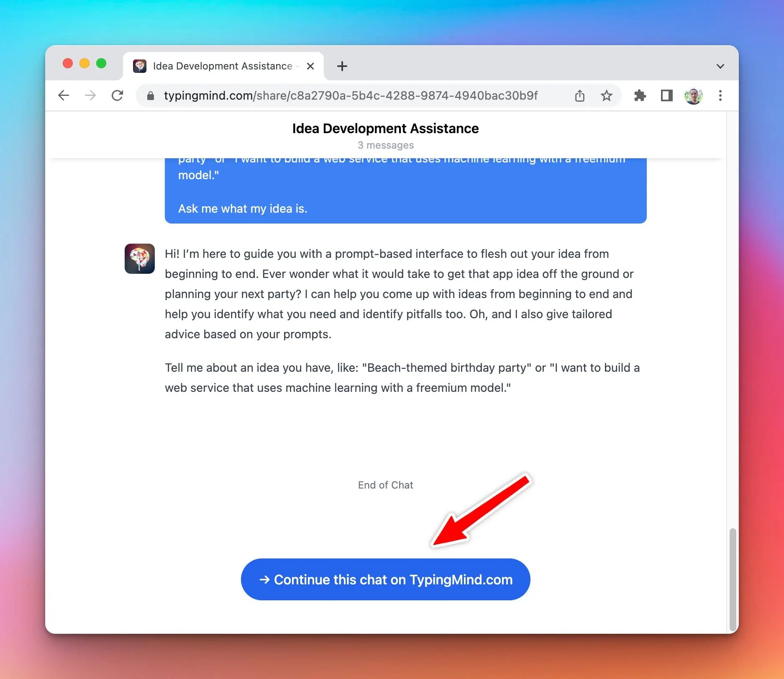The height and width of the screenshot is (679, 784).
Task: Go back with the browser back arrow
Action: 64,95
